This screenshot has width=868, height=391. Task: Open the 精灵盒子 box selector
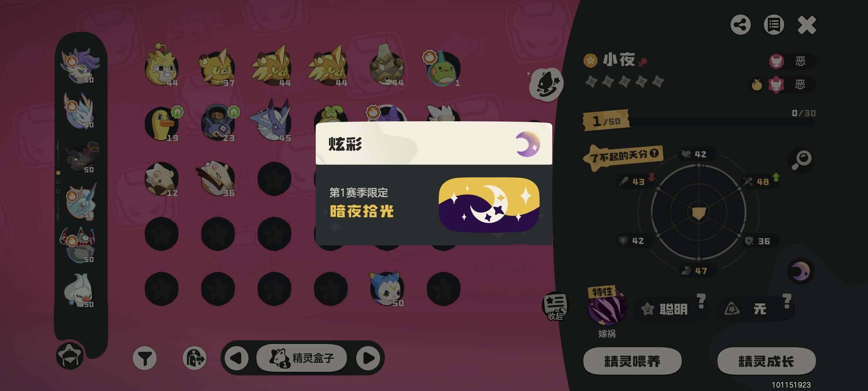point(302,358)
